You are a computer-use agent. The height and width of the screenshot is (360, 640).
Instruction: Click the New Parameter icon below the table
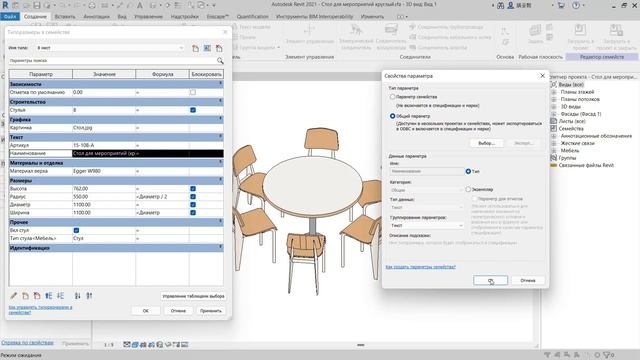(25, 296)
